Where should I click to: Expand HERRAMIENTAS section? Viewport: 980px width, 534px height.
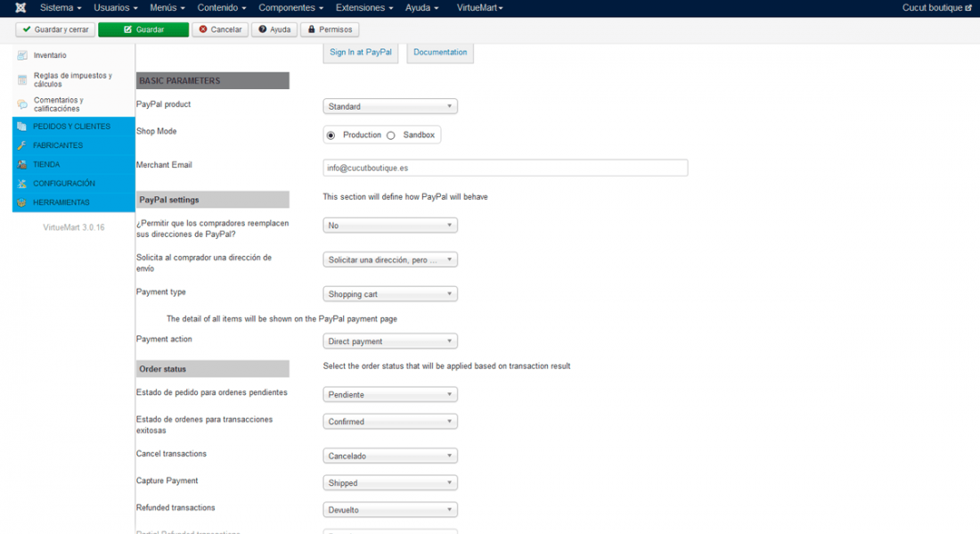coord(74,202)
